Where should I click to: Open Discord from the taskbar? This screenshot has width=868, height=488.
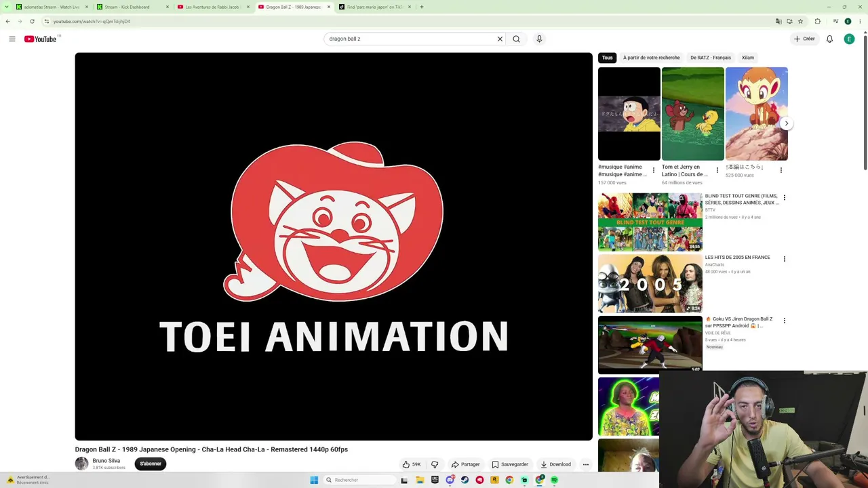click(x=450, y=480)
